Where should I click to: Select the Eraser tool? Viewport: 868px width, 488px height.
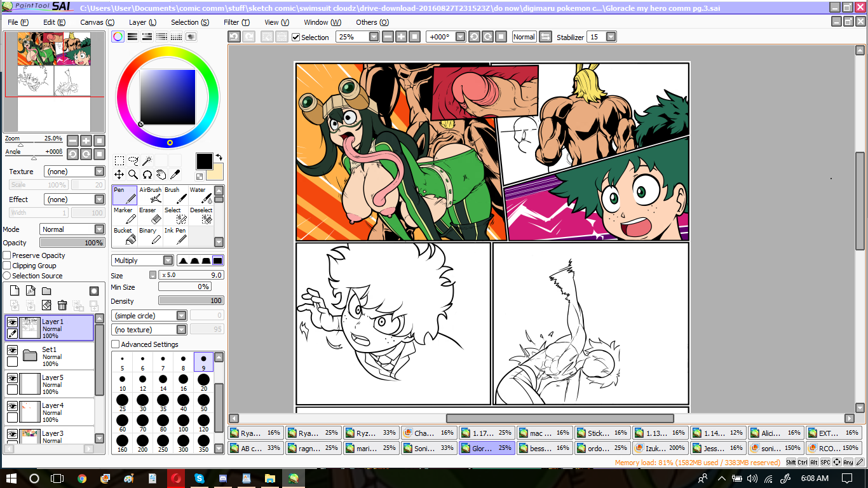click(150, 215)
